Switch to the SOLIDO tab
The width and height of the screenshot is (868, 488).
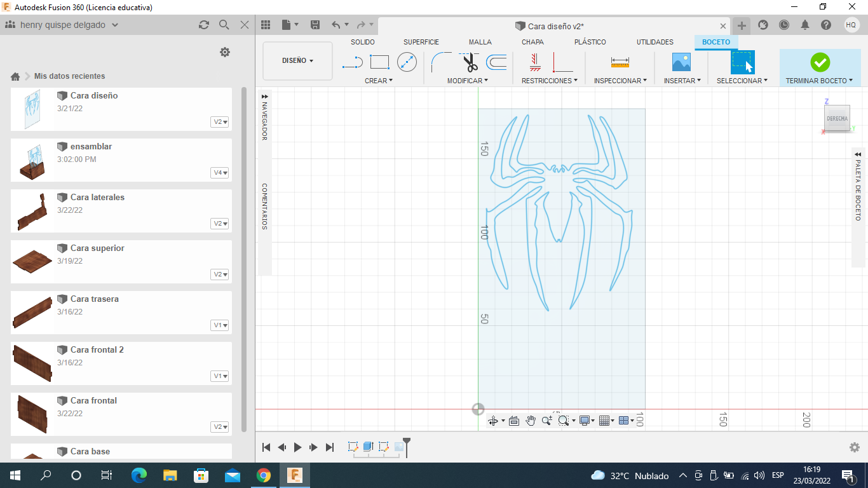(x=363, y=42)
